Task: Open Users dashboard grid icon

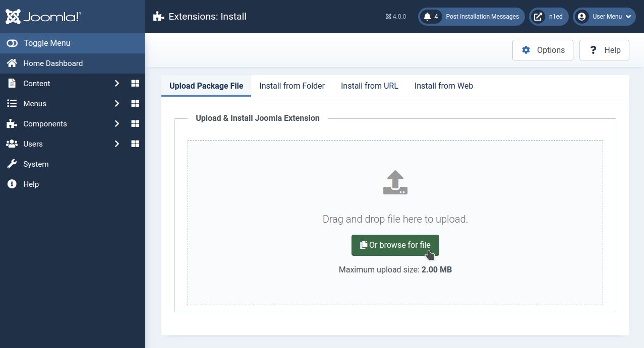Action: 135,144
